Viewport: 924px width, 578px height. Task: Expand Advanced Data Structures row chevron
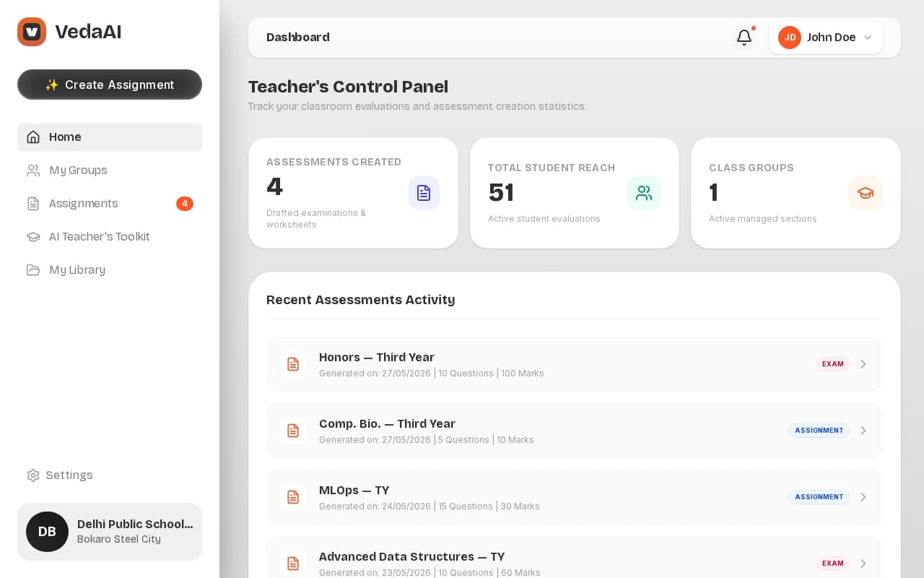[863, 564]
